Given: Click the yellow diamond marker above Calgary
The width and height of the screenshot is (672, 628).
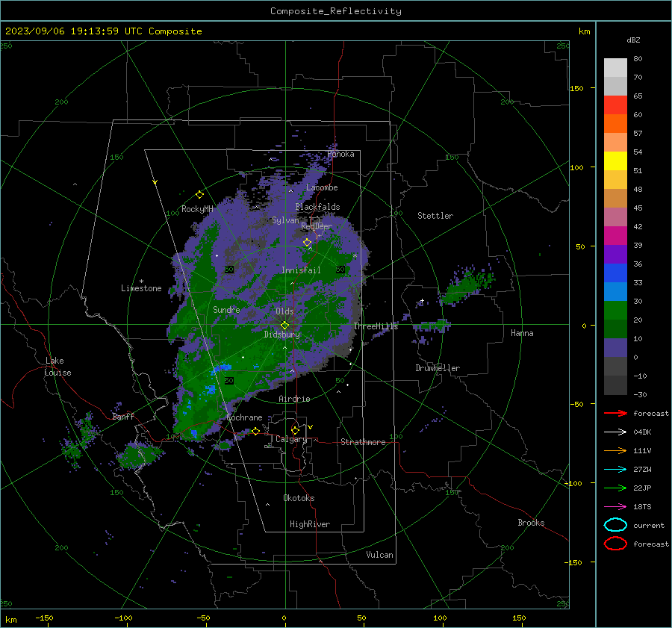Looking at the screenshot, I should tap(295, 430).
